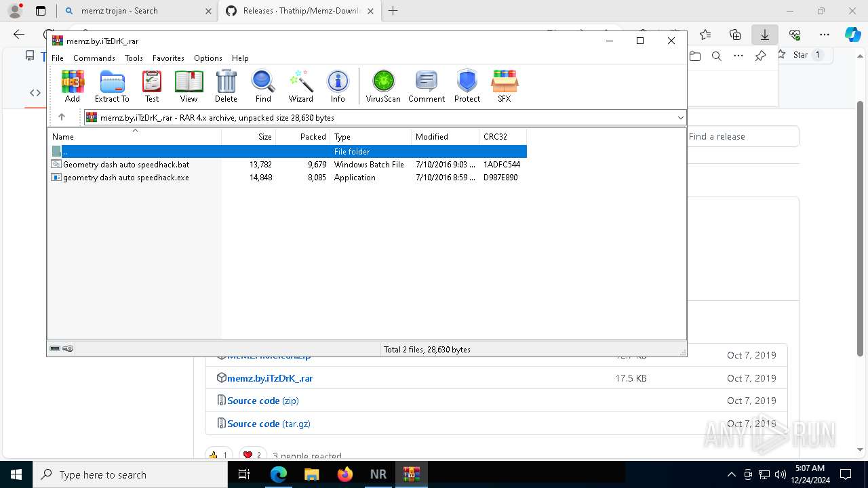The height and width of the screenshot is (488, 868).
Task: Select 'Geometry dash auto speedhack.bat' file
Action: pos(288,164)
